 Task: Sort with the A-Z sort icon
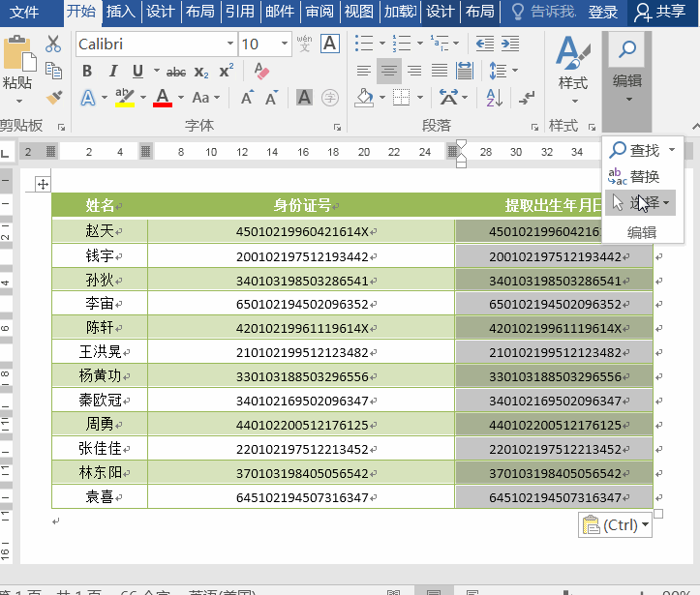(495, 98)
